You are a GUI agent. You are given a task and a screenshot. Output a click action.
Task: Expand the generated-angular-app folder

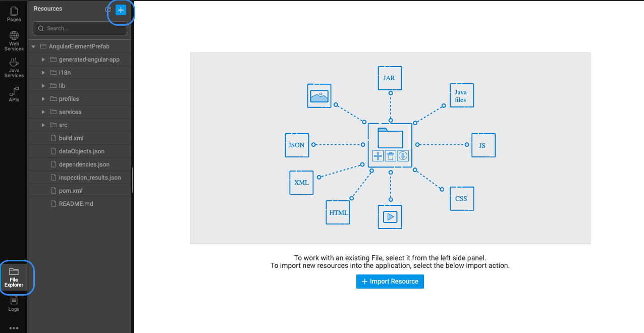pyautogui.click(x=44, y=60)
